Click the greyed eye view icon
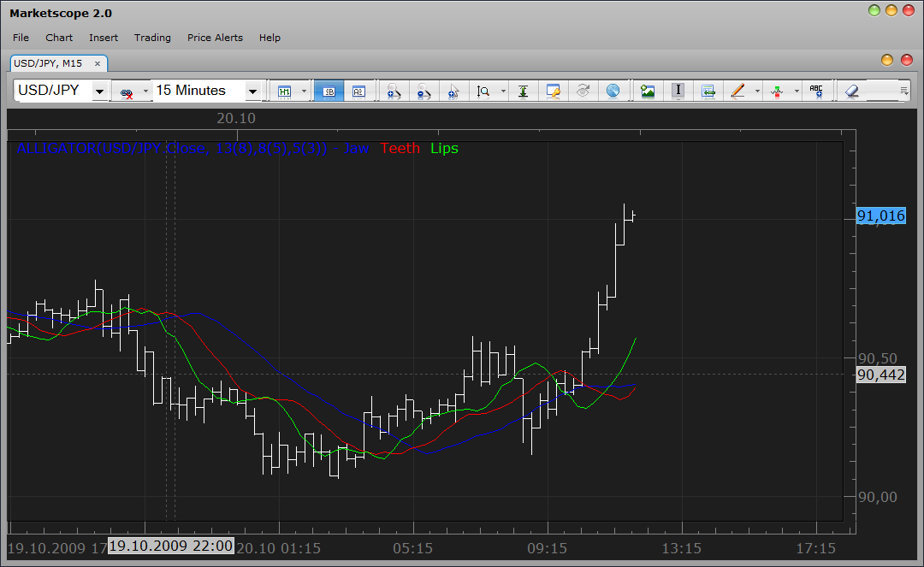The height and width of the screenshot is (567, 924). (583, 92)
